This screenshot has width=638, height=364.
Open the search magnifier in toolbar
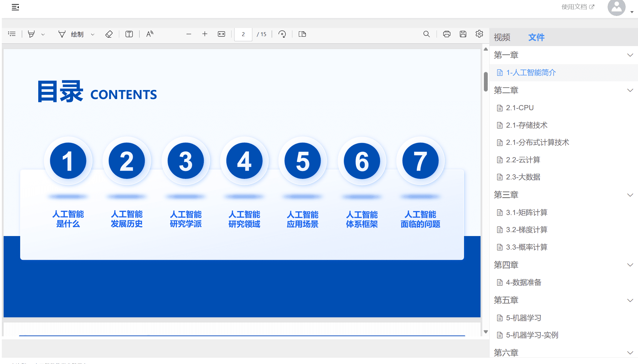tap(426, 34)
